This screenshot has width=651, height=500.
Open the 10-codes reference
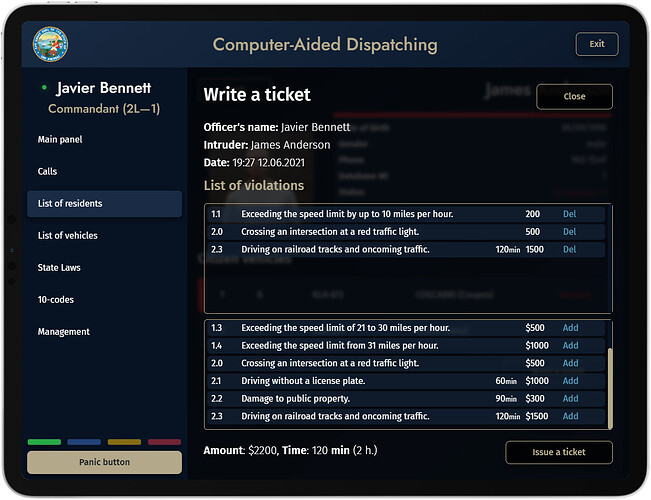(56, 299)
